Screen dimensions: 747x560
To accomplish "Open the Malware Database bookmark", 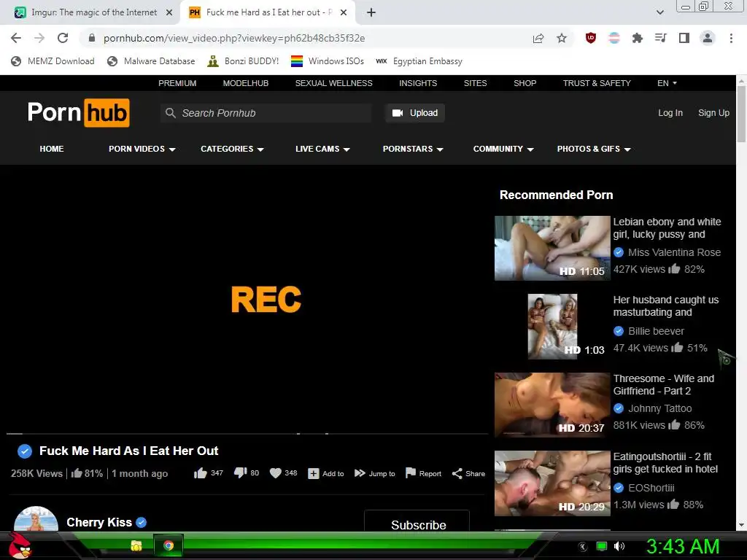I will 151,61.
